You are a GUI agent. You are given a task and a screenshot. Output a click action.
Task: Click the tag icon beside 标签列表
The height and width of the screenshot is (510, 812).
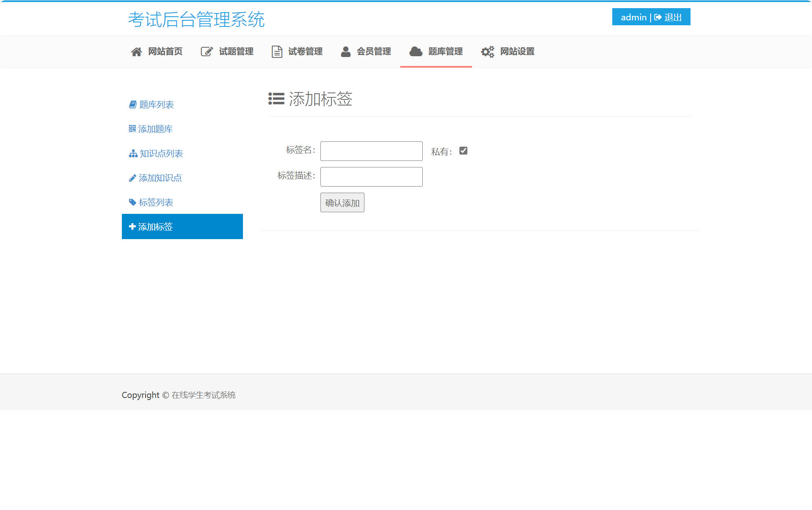[x=132, y=202]
